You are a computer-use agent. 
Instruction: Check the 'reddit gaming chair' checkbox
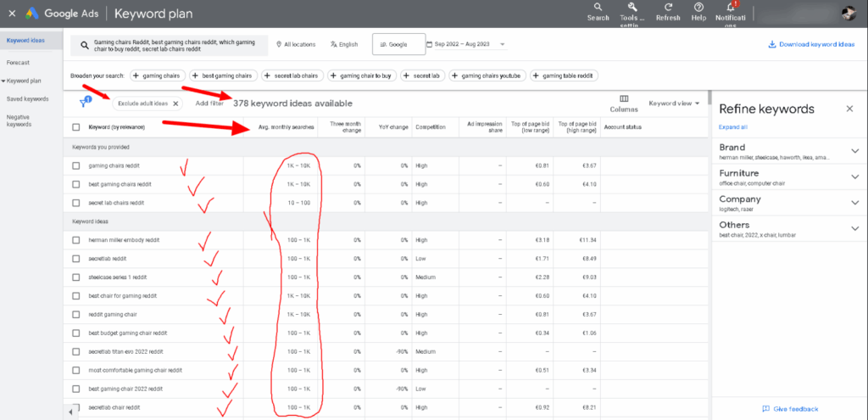click(75, 314)
